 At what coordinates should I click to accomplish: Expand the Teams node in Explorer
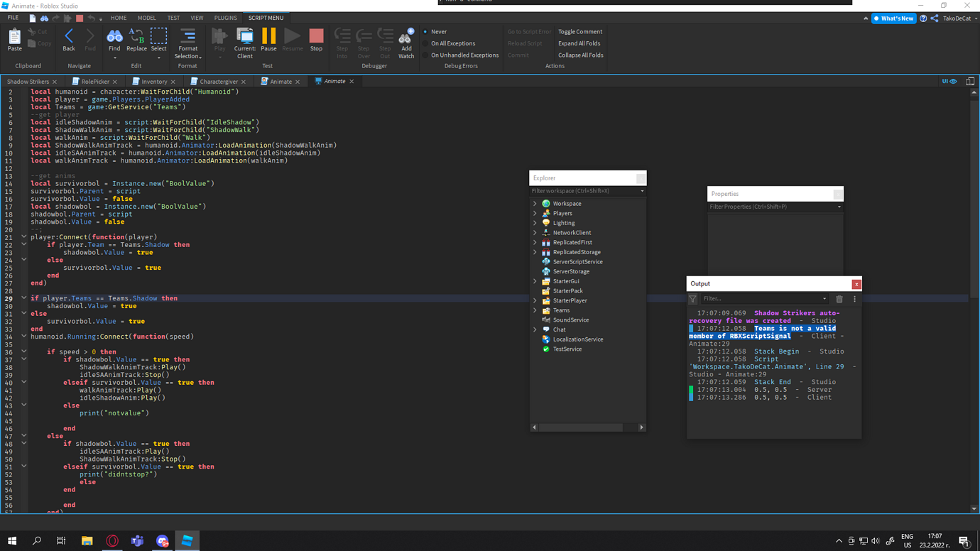535,310
